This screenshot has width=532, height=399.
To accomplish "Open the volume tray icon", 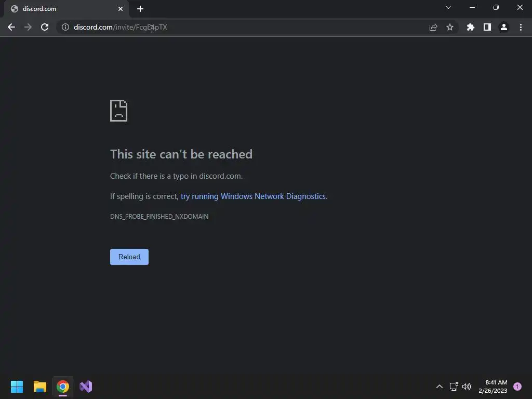I will pos(467,387).
